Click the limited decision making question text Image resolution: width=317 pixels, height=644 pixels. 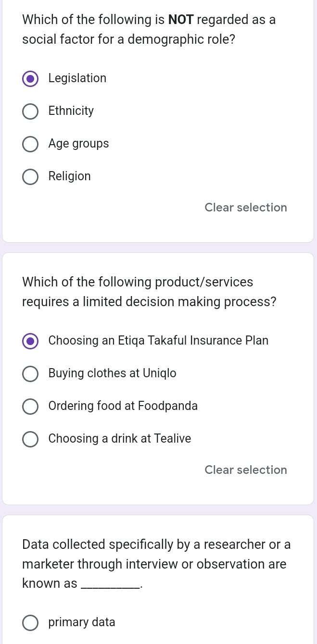tap(149, 292)
